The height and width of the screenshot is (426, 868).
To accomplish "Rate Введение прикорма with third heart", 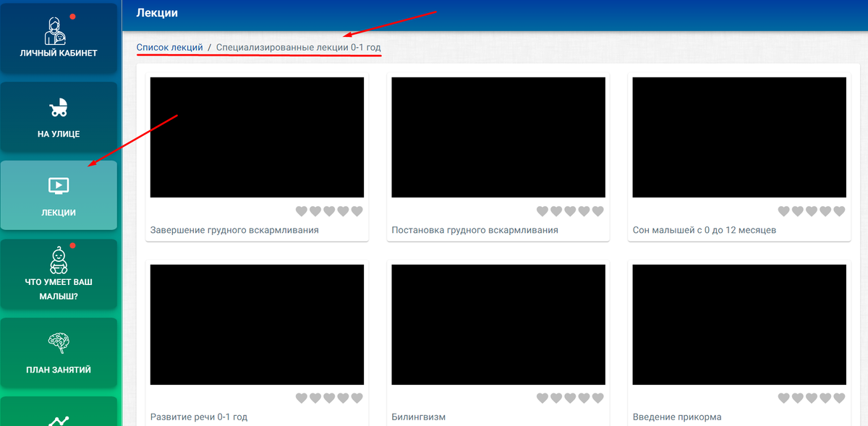I will coord(812,399).
